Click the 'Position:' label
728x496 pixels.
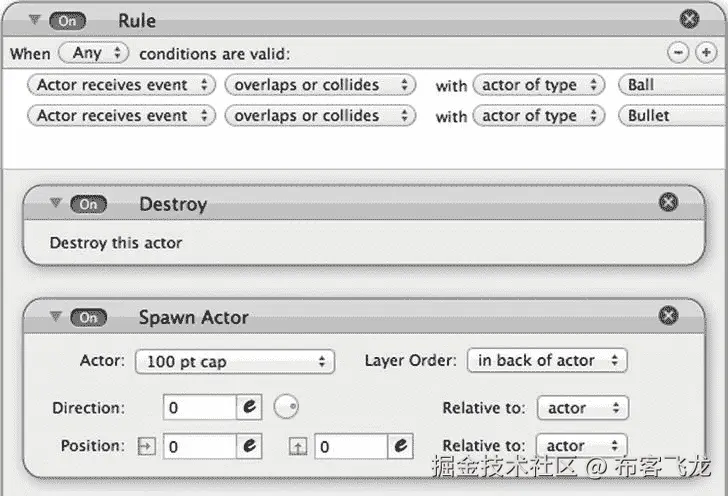tap(93, 446)
